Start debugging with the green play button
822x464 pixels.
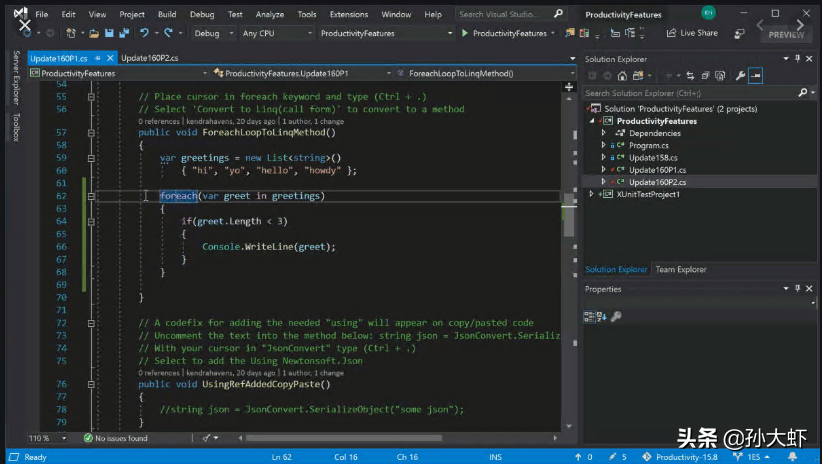[x=464, y=33]
